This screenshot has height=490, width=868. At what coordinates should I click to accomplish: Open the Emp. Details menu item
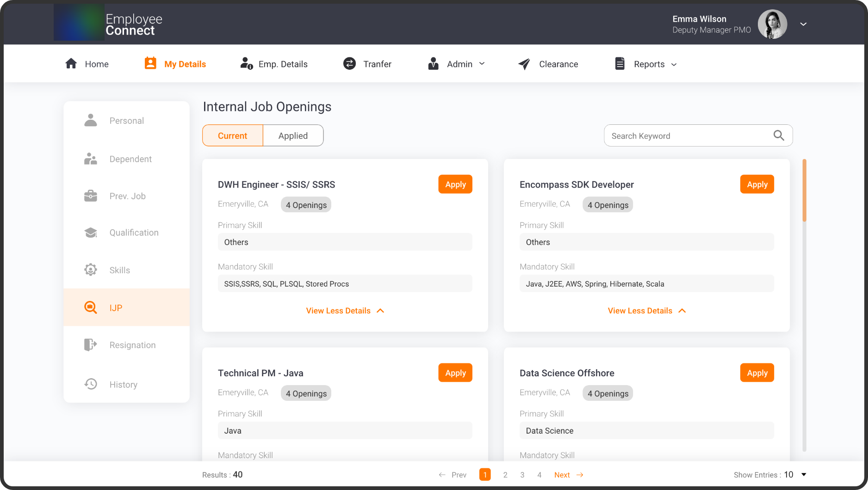coord(273,64)
